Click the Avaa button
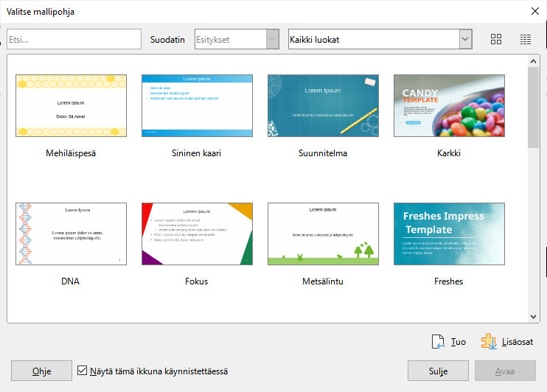Image resolution: width=547 pixels, height=392 pixels. point(505,371)
